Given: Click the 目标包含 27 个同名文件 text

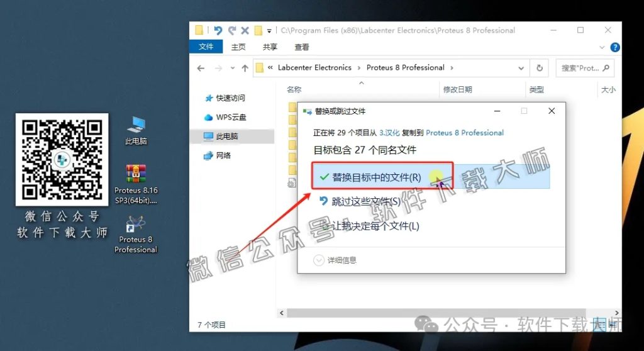Looking at the screenshot, I should 365,150.
